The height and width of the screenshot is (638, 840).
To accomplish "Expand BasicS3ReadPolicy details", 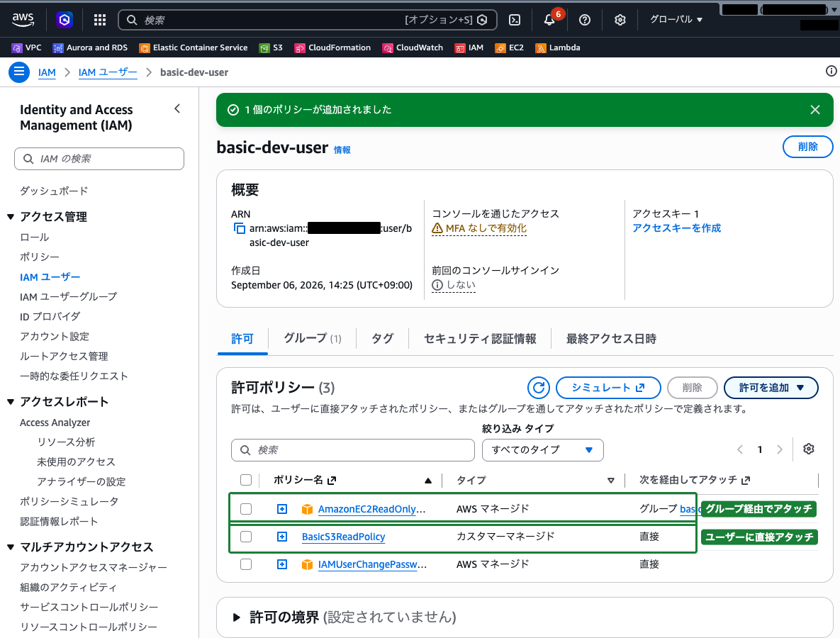I will [282, 536].
